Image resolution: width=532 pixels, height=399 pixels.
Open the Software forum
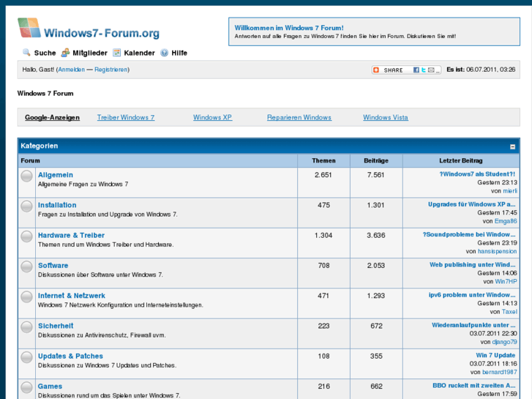coord(53,266)
